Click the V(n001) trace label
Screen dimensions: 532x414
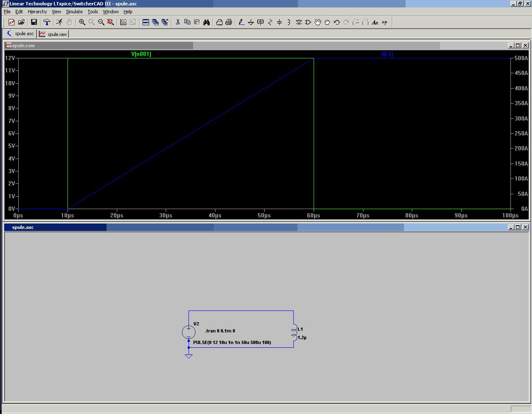tap(141, 54)
